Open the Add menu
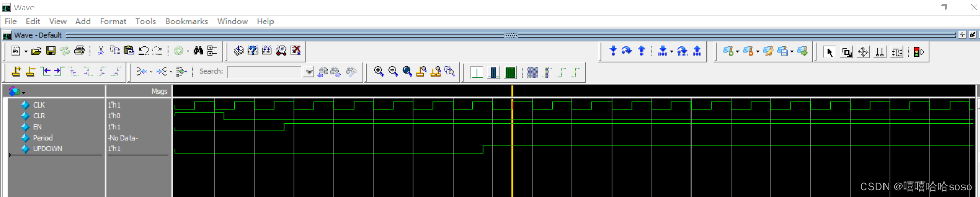Screen dimensions: 980x197 coord(83,21)
